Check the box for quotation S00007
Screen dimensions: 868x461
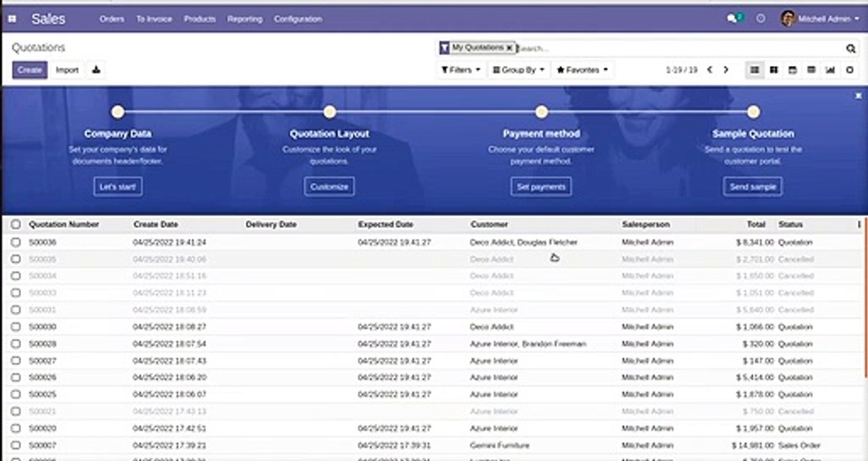pos(16,445)
